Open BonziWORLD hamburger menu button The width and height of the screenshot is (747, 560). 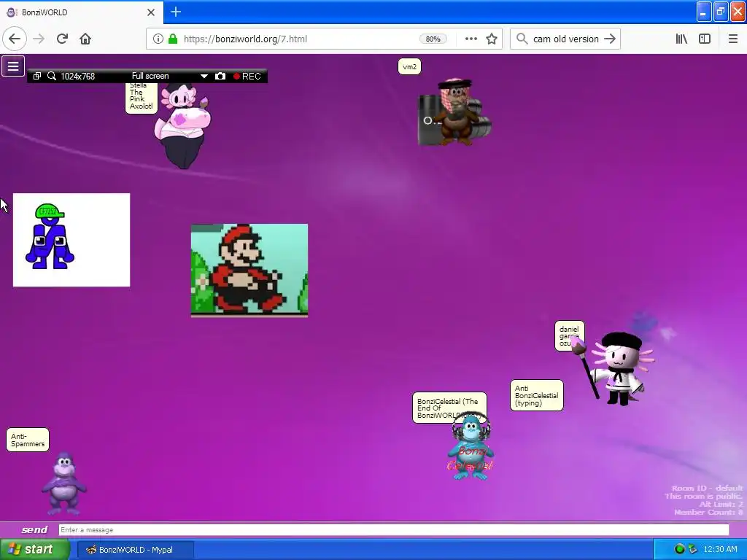[x=13, y=66]
